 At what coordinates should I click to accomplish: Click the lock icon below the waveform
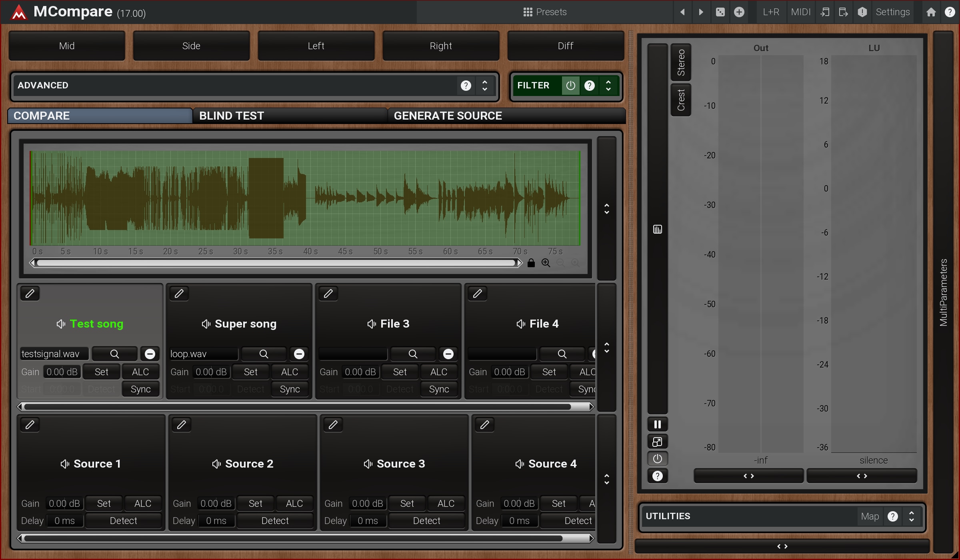531,263
